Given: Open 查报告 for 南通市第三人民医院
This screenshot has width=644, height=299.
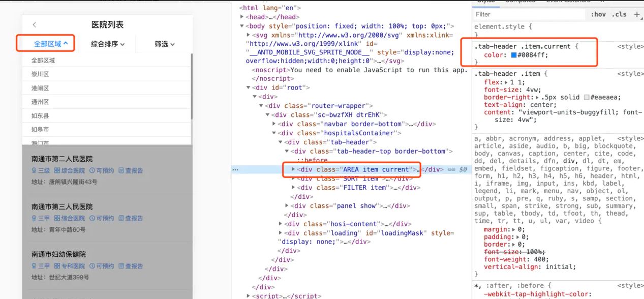Looking at the screenshot, I should pyautogui.click(x=131, y=218).
